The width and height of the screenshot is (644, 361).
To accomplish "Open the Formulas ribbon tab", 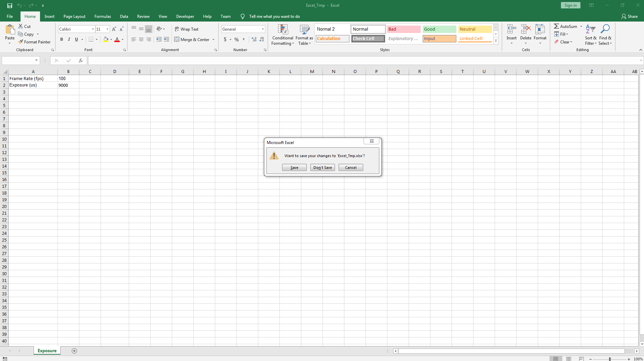I will [103, 16].
